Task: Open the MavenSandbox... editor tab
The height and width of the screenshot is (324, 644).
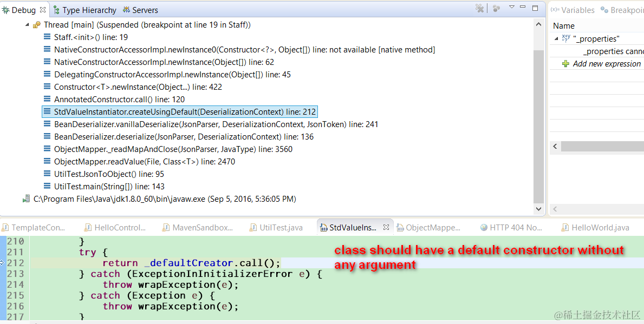Action: click(x=198, y=228)
